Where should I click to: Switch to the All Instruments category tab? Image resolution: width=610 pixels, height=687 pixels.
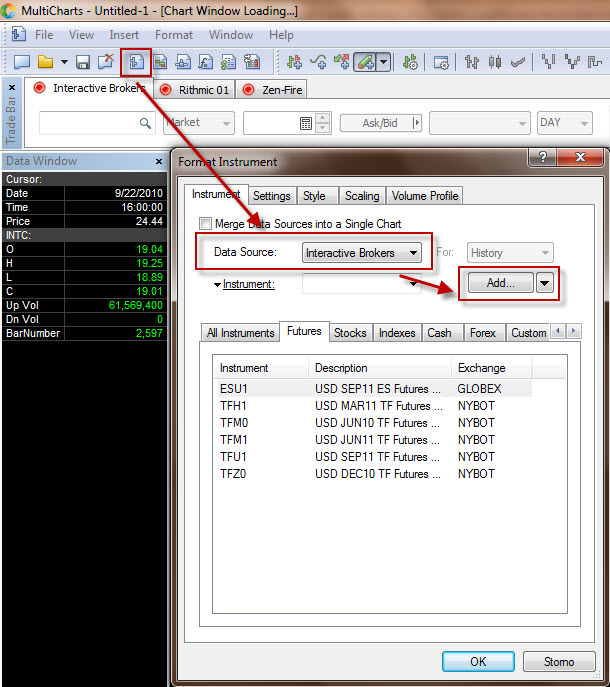tap(241, 333)
